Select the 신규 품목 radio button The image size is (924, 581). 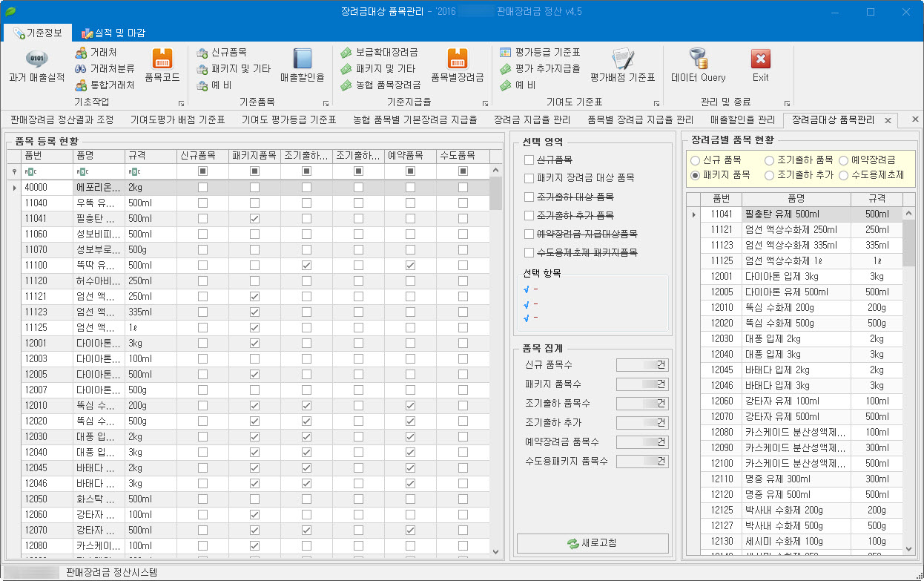coord(695,160)
